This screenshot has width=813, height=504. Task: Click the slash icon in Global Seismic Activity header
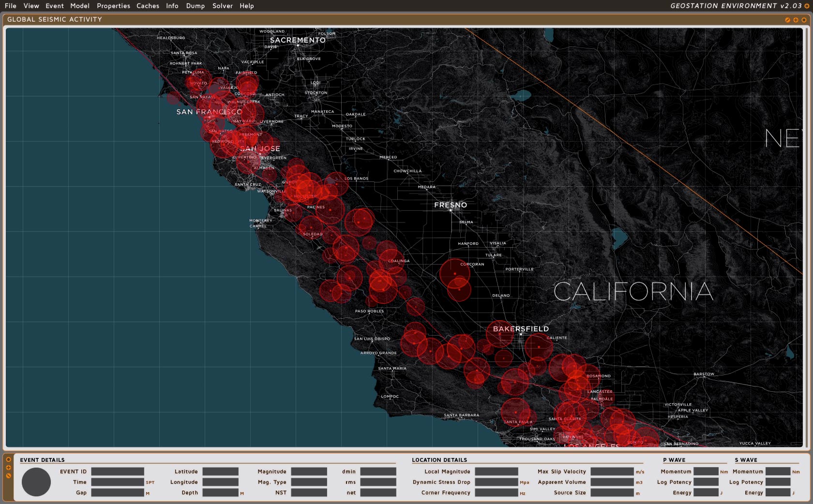[787, 20]
